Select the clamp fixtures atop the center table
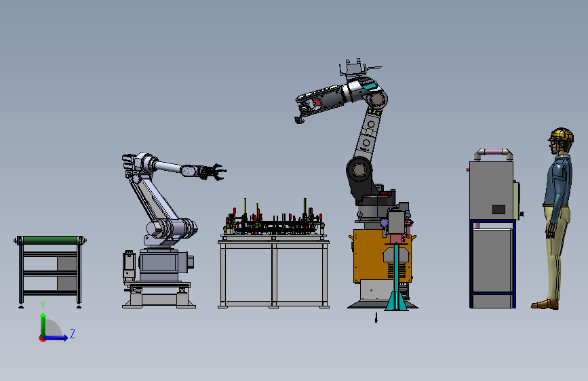The width and height of the screenshot is (588, 381). [274, 221]
